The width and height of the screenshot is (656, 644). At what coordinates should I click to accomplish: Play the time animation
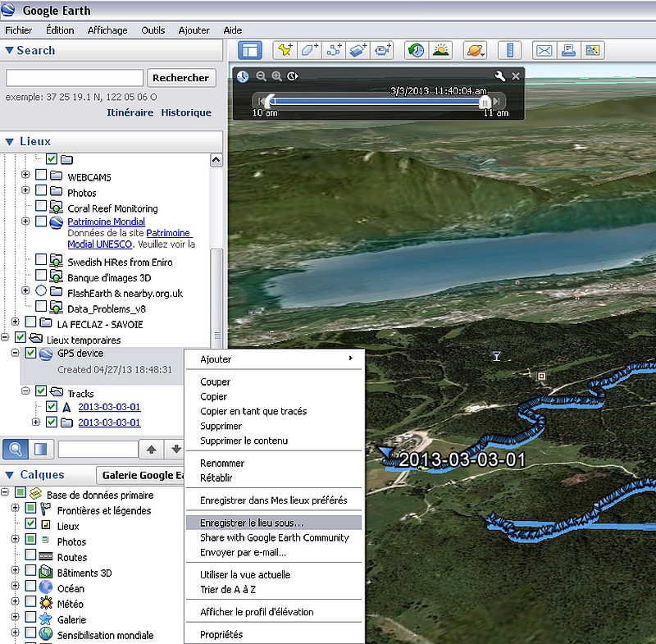(293, 76)
